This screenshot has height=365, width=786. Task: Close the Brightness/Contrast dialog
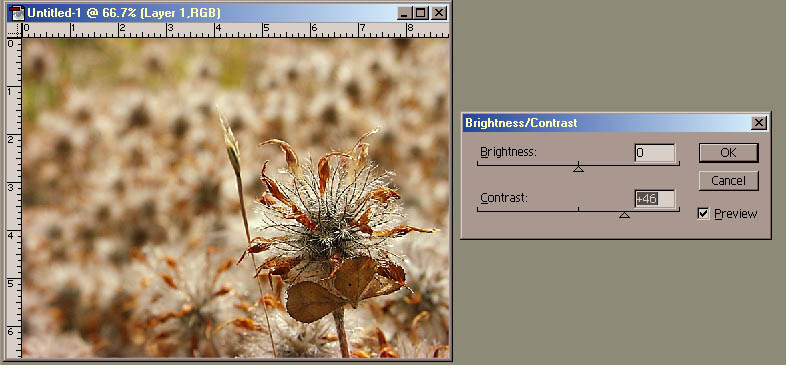759,123
